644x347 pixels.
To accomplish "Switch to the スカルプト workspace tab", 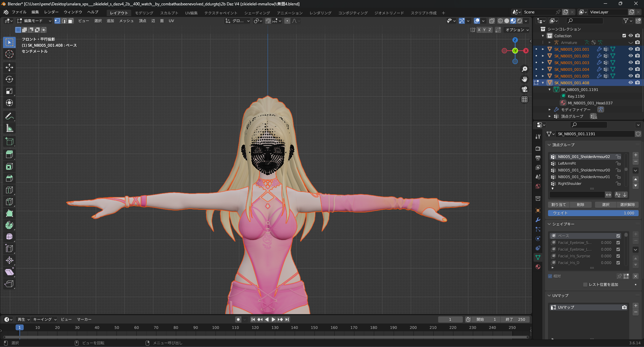I will pyautogui.click(x=169, y=13).
